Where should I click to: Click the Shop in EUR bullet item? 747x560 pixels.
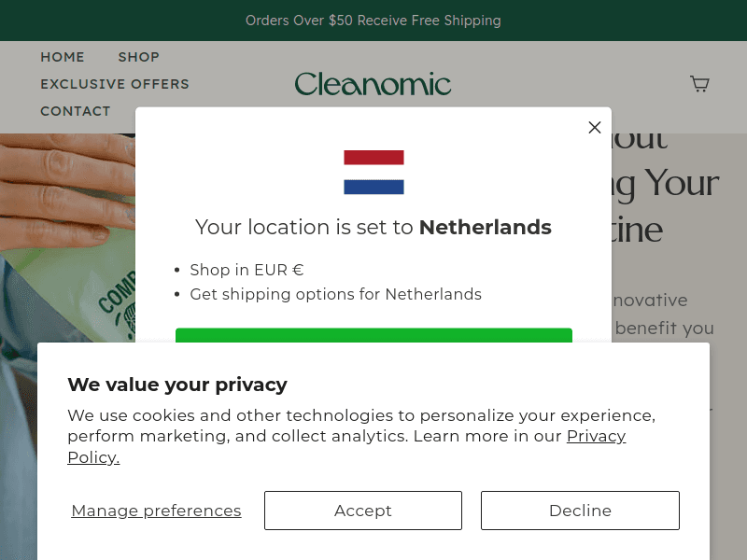coord(247,270)
